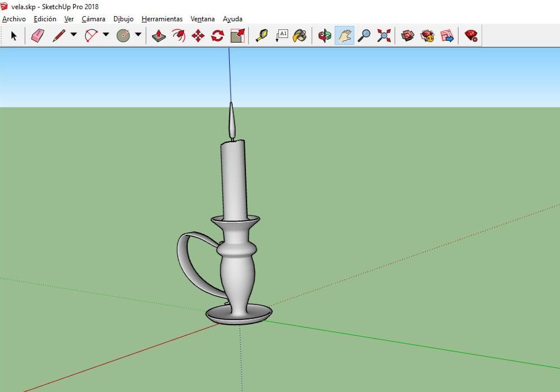Open the Cámara menu
560x392 pixels.
click(x=93, y=18)
